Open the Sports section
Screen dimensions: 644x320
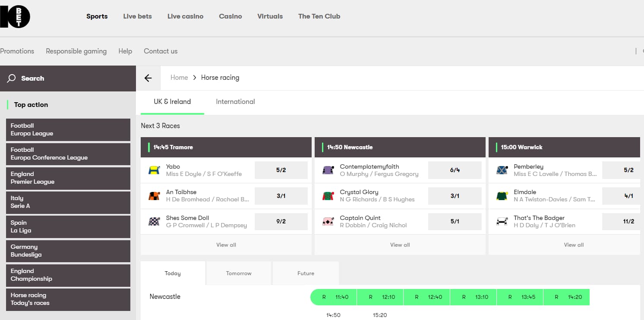pos(97,16)
